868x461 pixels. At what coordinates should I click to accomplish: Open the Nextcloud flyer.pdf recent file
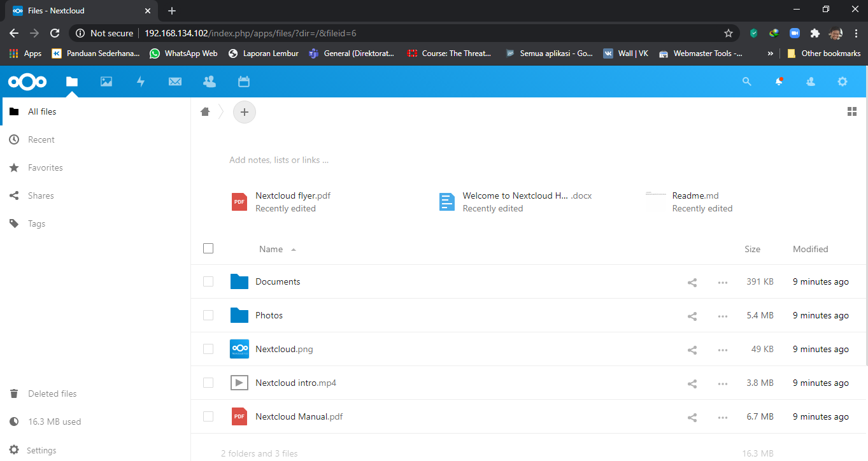pos(292,196)
